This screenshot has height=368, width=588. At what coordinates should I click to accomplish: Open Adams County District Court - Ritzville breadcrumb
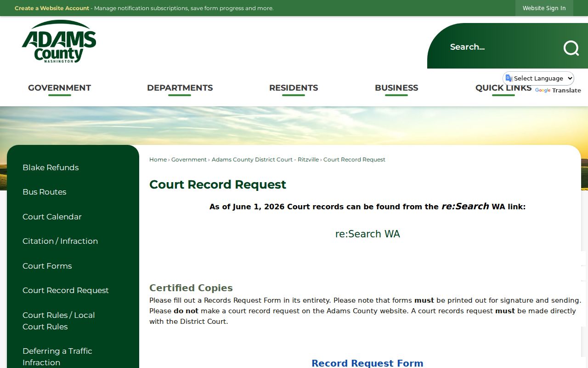[265, 160]
